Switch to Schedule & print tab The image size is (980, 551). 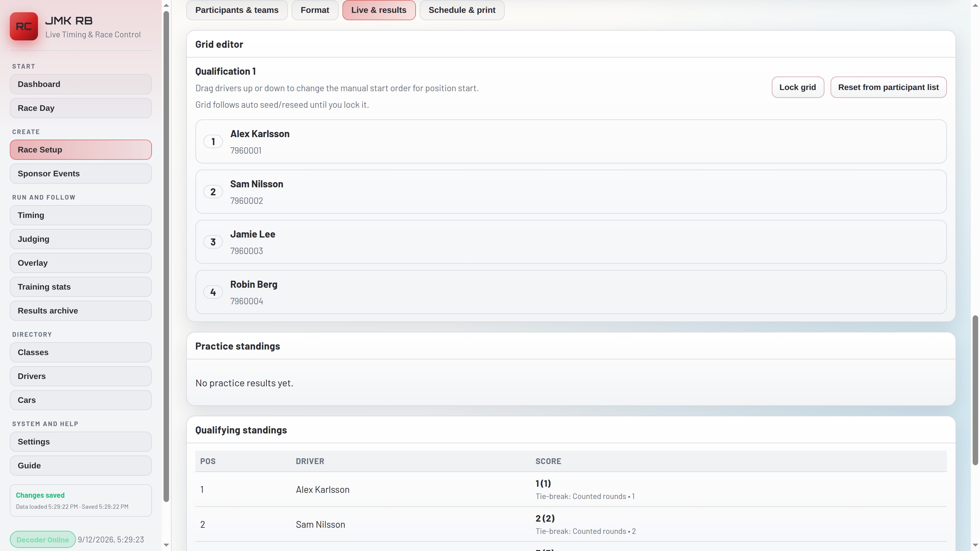pyautogui.click(x=462, y=10)
